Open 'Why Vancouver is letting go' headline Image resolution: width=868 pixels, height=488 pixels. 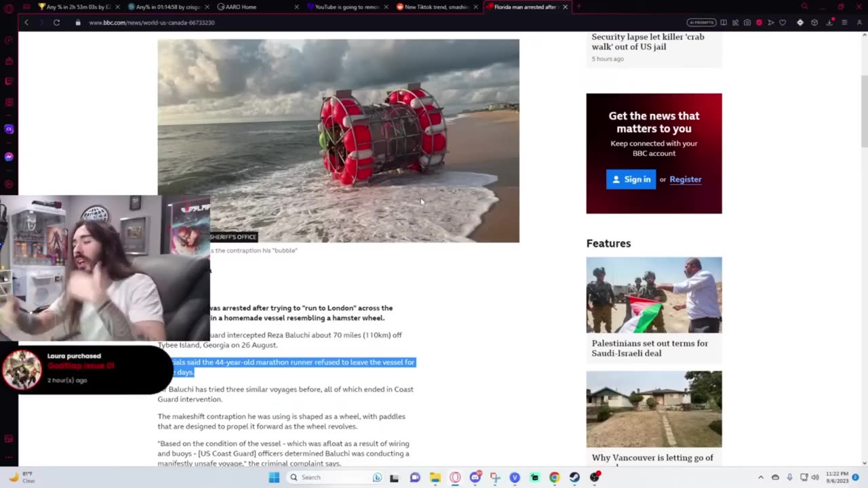click(x=652, y=457)
